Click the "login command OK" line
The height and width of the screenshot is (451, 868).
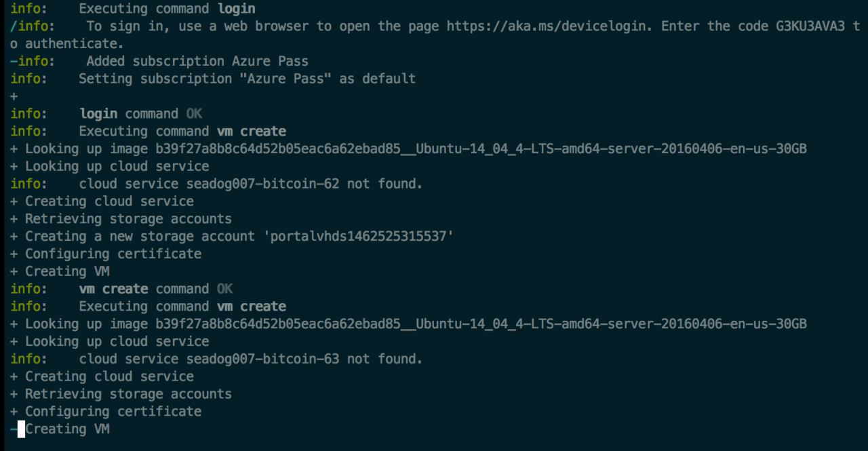140,114
